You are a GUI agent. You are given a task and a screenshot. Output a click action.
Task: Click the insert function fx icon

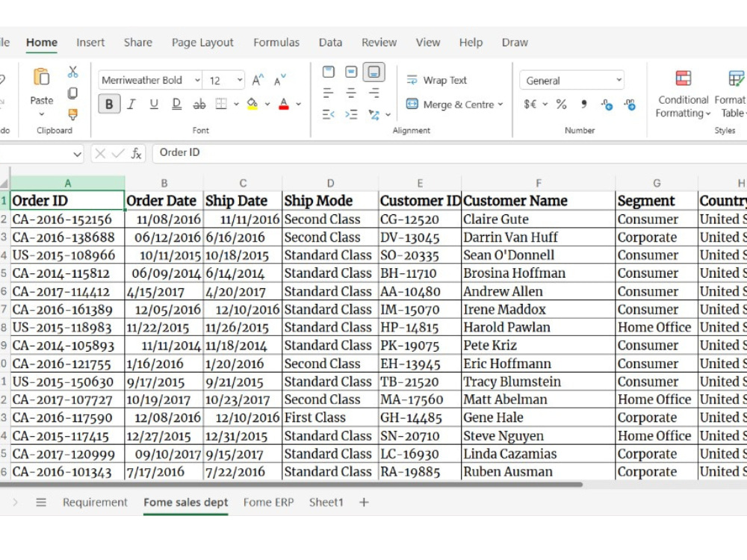tap(136, 153)
